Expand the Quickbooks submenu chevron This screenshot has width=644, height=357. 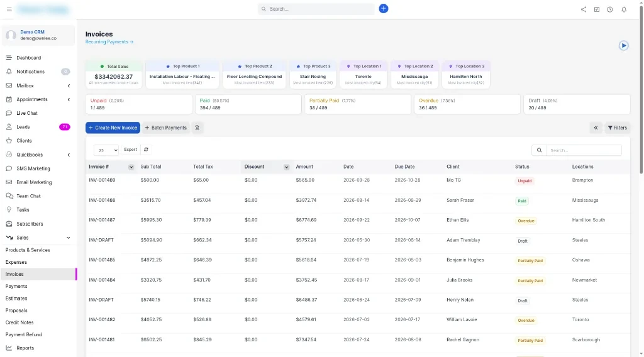tap(69, 155)
